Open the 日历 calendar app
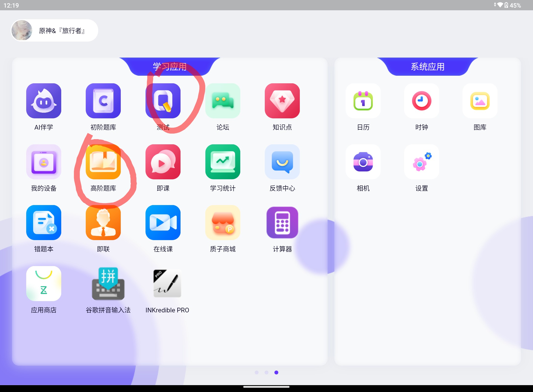533x392 pixels. pyautogui.click(x=363, y=101)
